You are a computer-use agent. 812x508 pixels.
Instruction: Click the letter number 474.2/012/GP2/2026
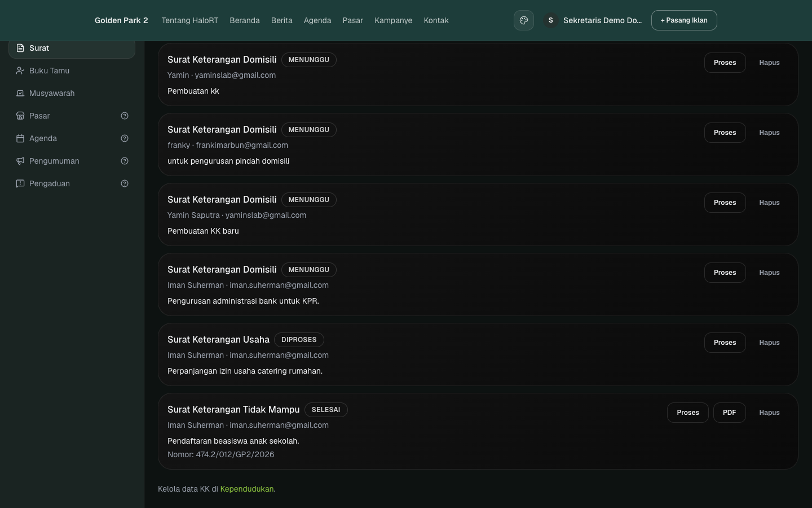(x=235, y=454)
